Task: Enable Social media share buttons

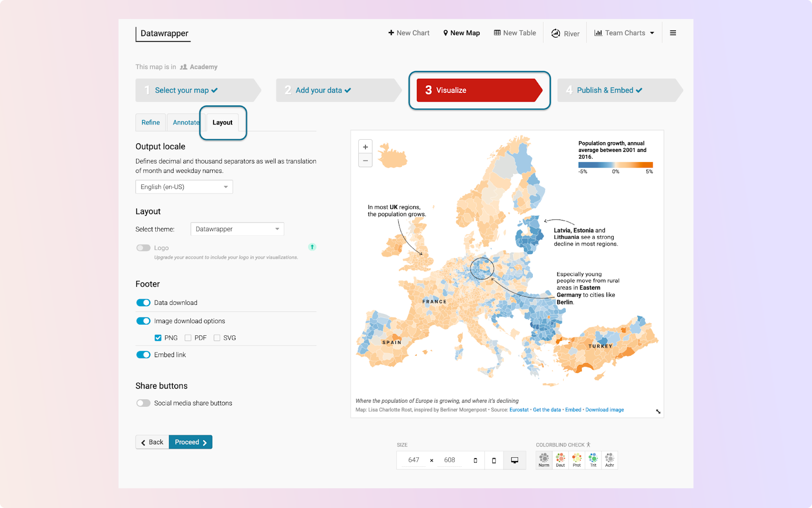Action: (x=144, y=403)
